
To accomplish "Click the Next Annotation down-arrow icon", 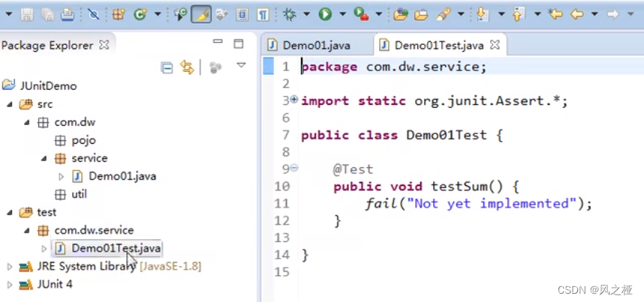I will pyautogui.click(x=483, y=15).
